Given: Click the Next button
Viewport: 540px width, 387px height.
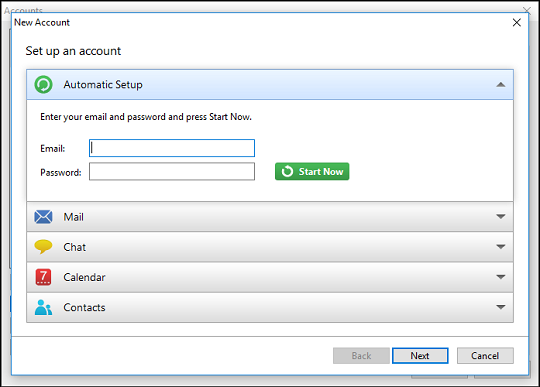Looking at the screenshot, I should tap(420, 355).
